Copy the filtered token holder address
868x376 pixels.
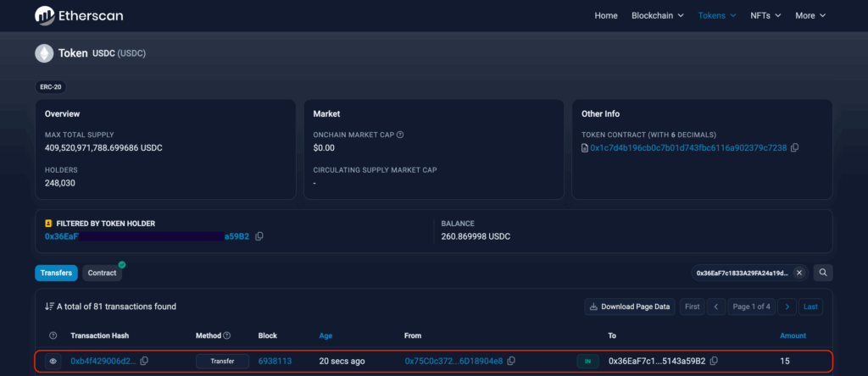[259, 236]
